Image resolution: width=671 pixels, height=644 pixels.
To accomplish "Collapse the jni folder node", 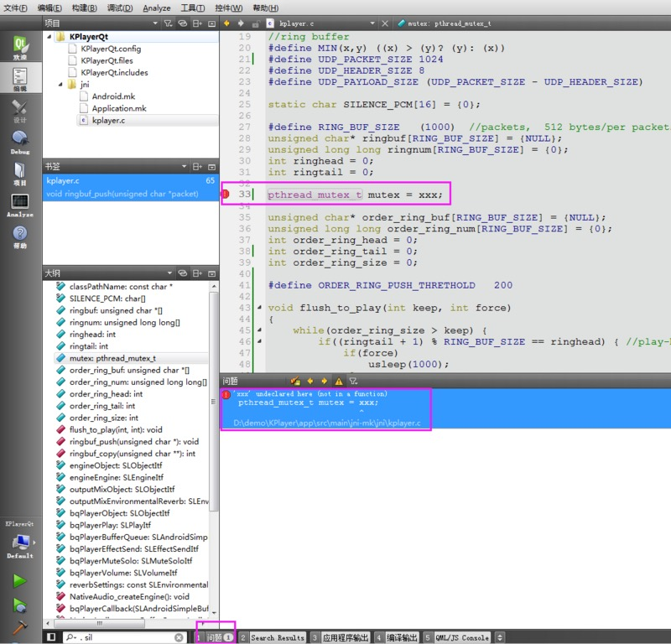I will coord(60,85).
